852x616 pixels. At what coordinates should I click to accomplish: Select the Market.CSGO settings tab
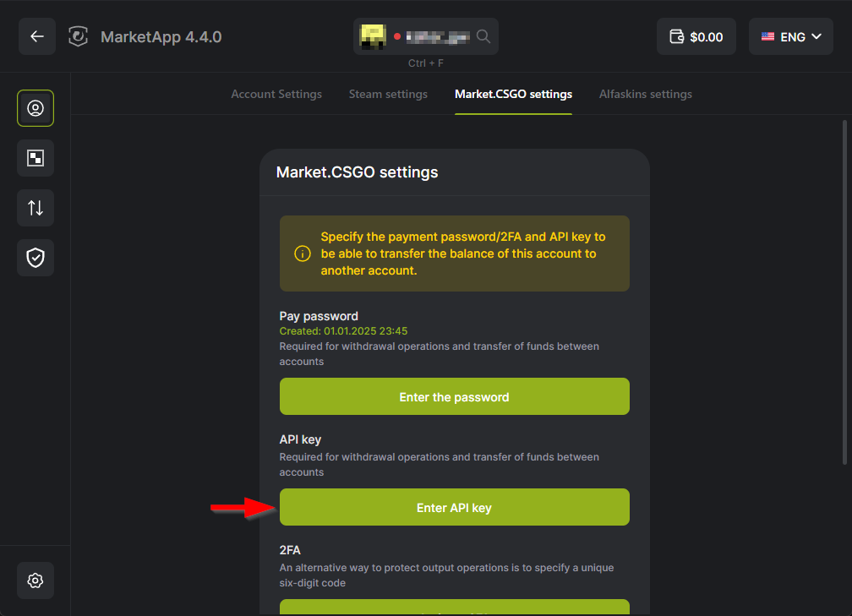tap(513, 94)
